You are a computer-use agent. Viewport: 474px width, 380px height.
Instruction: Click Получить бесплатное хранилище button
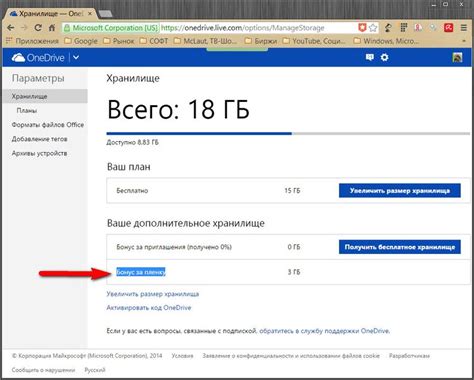[x=400, y=247]
